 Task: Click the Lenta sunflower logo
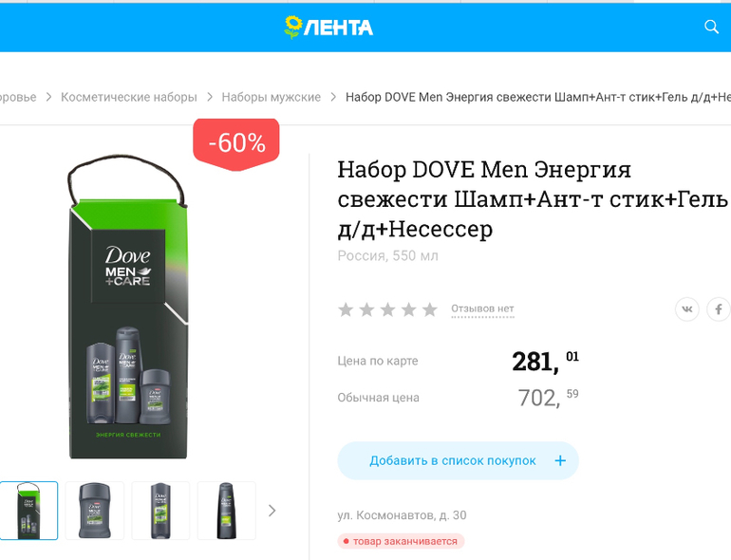point(328,27)
